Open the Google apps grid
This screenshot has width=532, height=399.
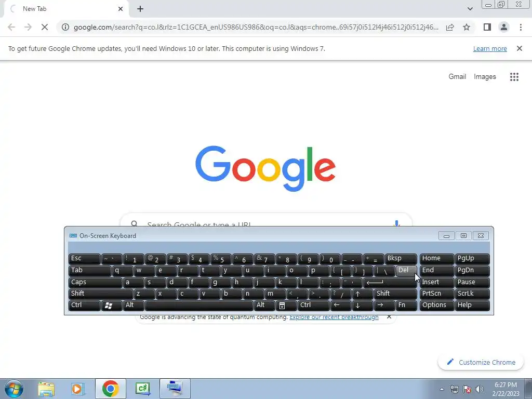pos(514,77)
